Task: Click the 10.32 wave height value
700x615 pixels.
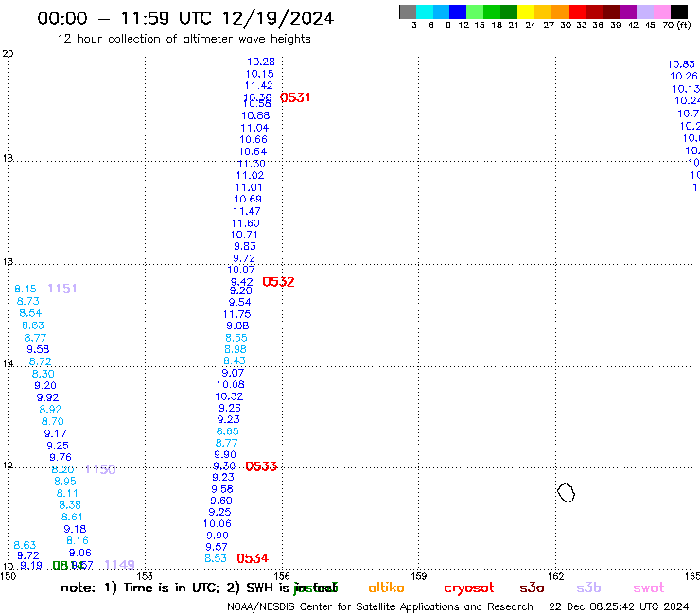Action: click(x=229, y=396)
